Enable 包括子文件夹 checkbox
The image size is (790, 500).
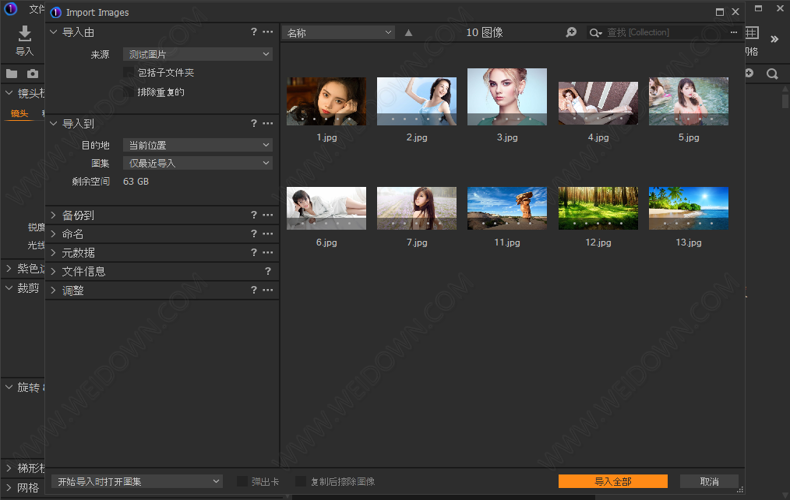tap(129, 73)
